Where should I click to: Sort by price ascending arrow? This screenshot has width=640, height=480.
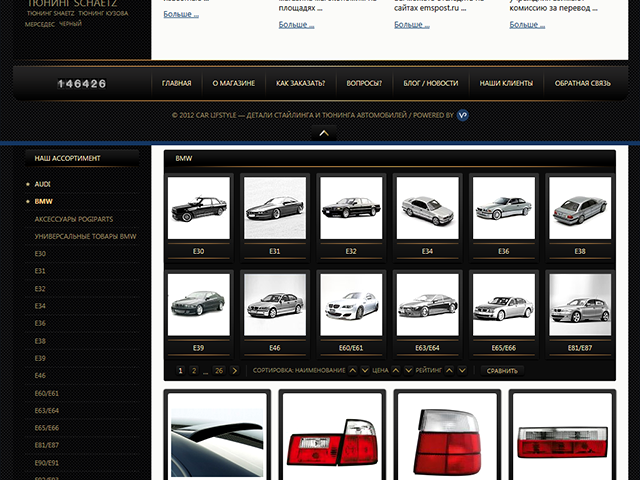click(x=396, y=370)
